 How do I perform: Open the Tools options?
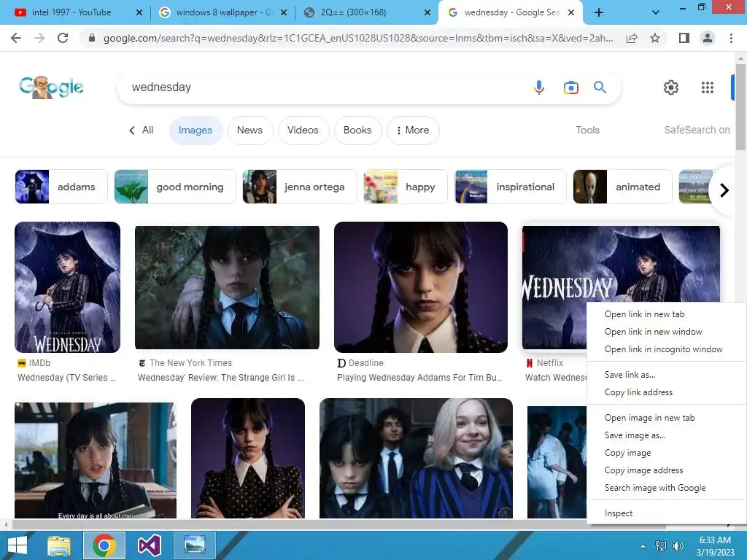pyautogui.click(x=587, y=130)
